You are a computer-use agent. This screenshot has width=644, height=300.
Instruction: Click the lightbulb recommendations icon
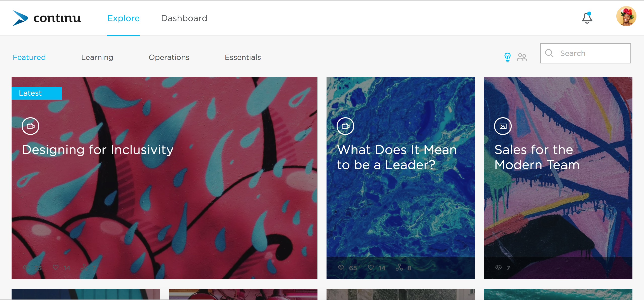pyautogui.click(x=507, y=57)
